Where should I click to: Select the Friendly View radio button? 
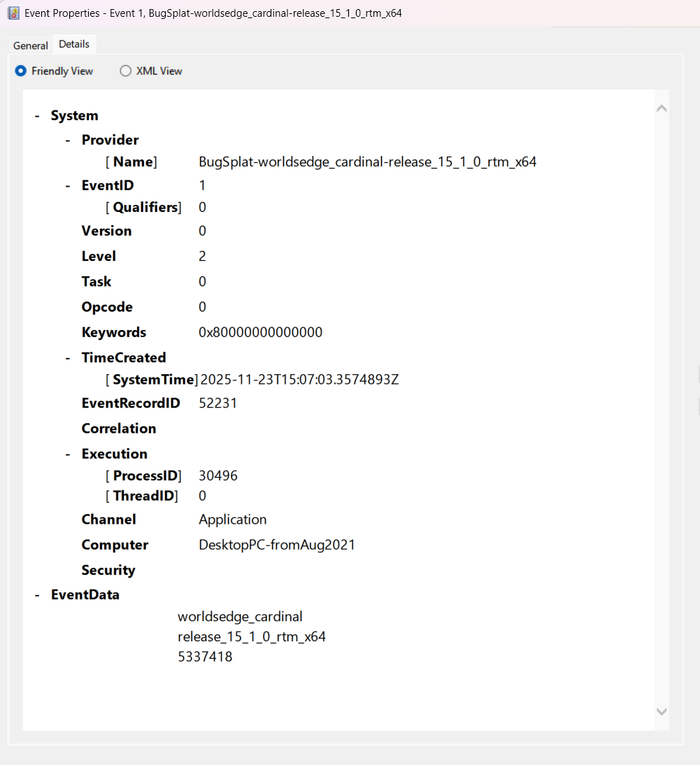[21, 71]
